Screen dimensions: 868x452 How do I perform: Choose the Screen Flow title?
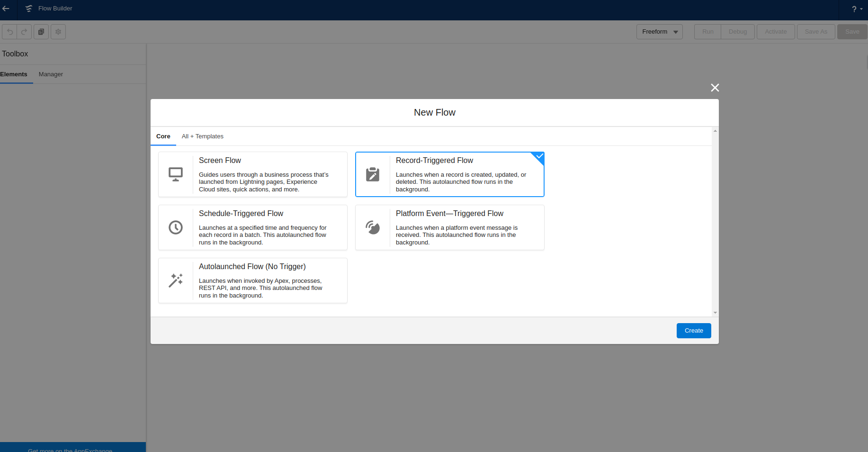click(x=220, y=161)
